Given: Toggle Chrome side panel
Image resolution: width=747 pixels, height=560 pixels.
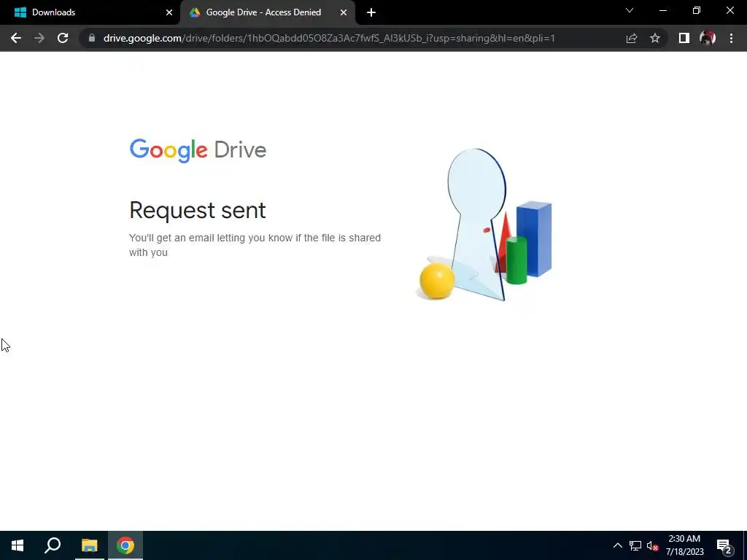Looking at the screenshot, I should (684, 38).
